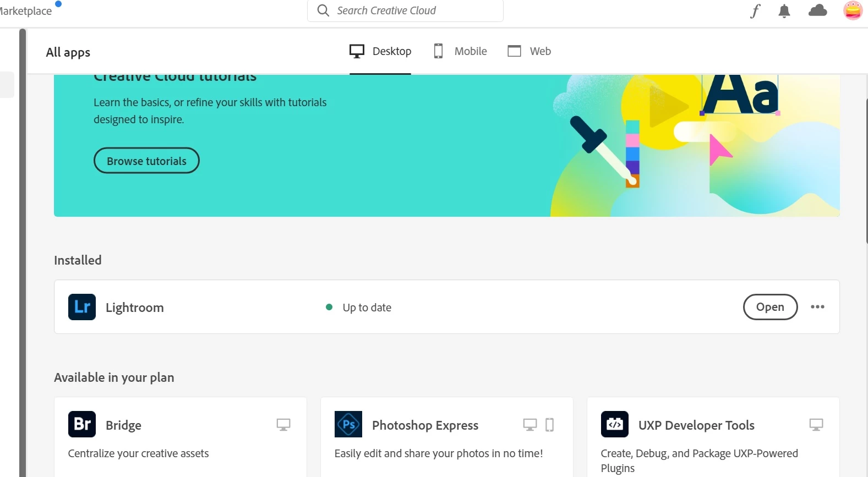
Task: Click the Web tab browser icon
Action: [x=514, y=51]
